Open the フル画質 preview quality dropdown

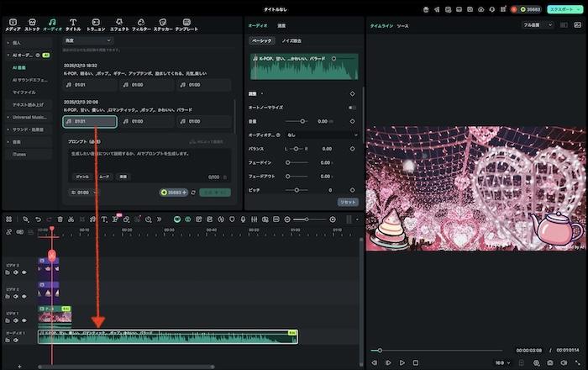coord(538,25)
